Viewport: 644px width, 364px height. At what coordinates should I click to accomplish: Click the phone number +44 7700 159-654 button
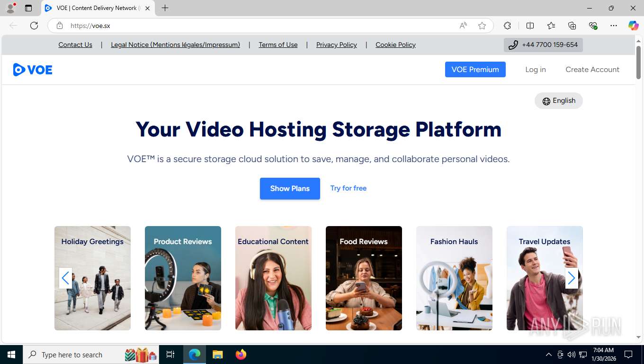click(x=543, y=45)
